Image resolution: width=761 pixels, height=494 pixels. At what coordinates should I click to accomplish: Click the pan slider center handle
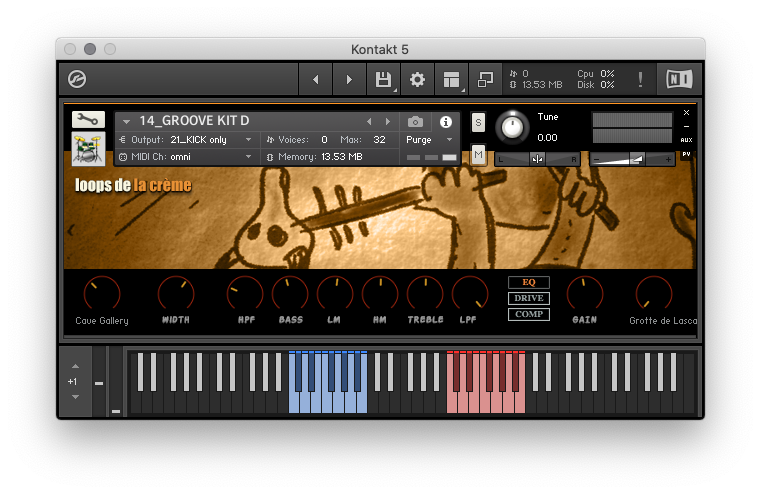coord(537,159)
